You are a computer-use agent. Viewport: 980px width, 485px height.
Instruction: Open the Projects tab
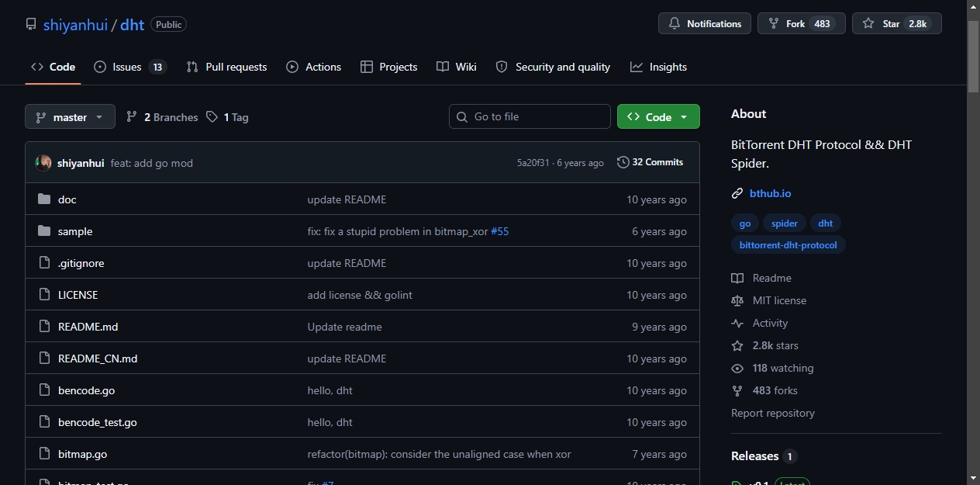pyautogui.click(x=389, y=67)
